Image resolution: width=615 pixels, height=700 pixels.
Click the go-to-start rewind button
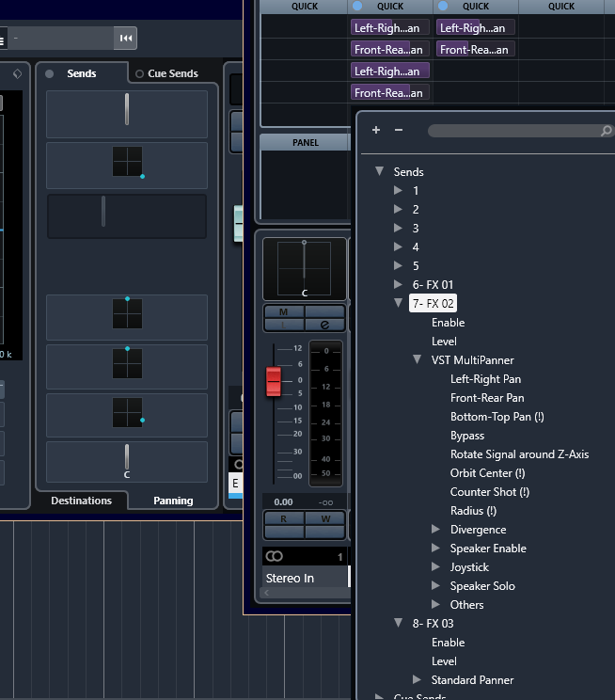pyautogui.click(x=126, y=39)
